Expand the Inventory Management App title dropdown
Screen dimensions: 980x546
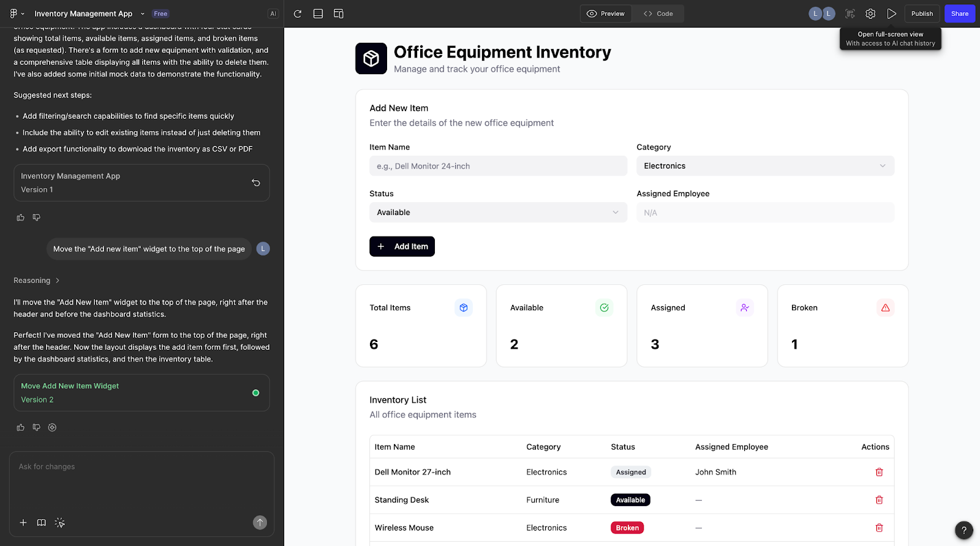143,13
